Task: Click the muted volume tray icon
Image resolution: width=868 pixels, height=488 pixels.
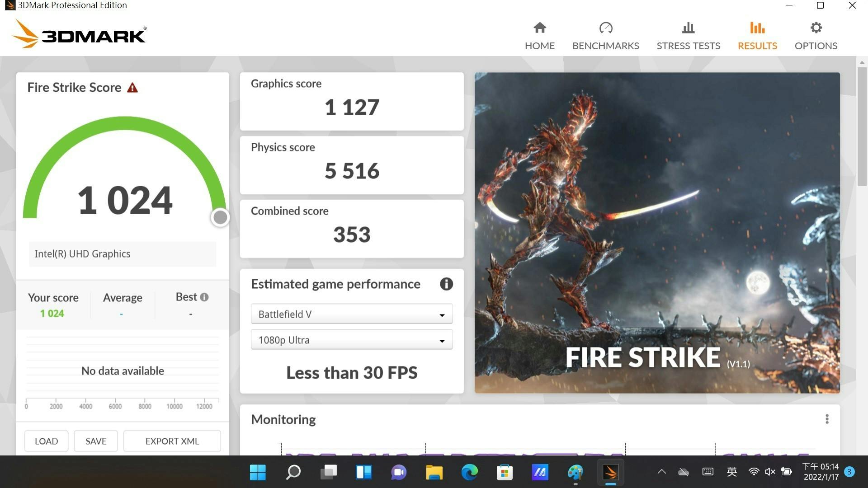Action: pyautogui.click(x=770, y=472)
